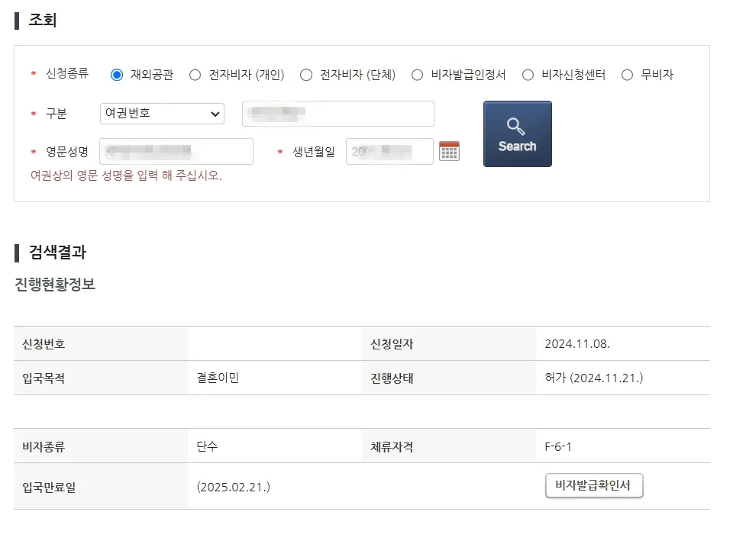The width and height of the screenshot is (733, 560).
Task: Open the 비자발급확인서 button
Action: pos(594,486)
